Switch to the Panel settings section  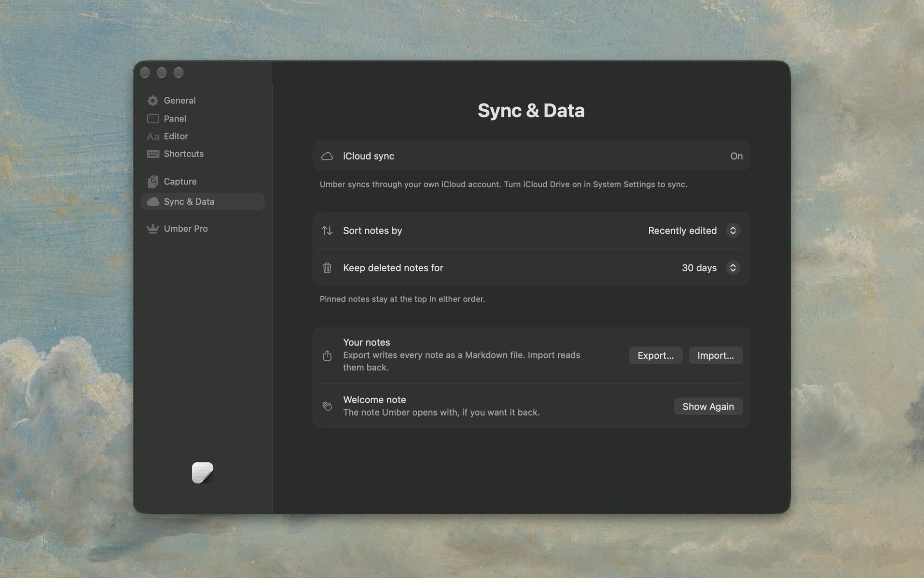click(x=202, y=118)
